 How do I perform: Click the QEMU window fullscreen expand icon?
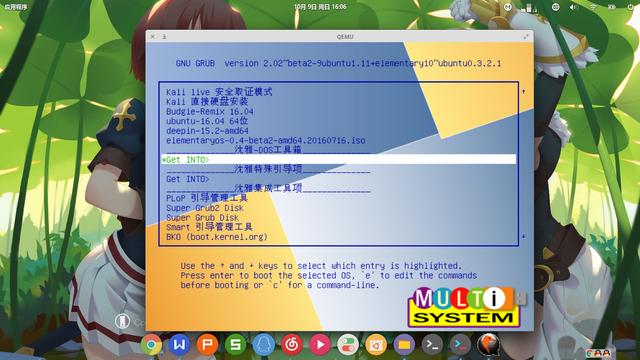click(526, 37)
